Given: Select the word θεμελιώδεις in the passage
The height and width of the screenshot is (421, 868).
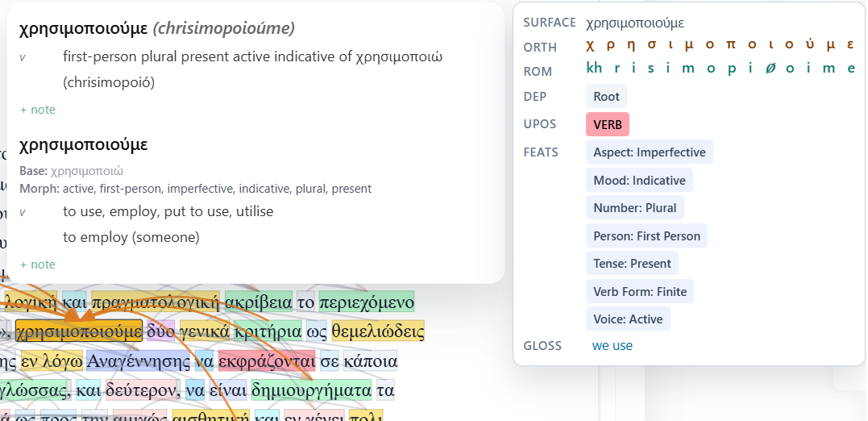Looking at the screenshot, I should coord(378,332).
